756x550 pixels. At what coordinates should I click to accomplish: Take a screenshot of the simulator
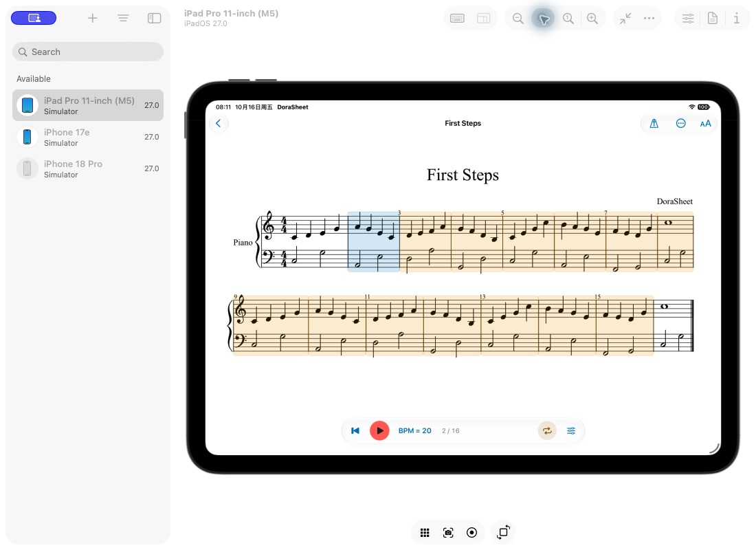click(448, 533)
